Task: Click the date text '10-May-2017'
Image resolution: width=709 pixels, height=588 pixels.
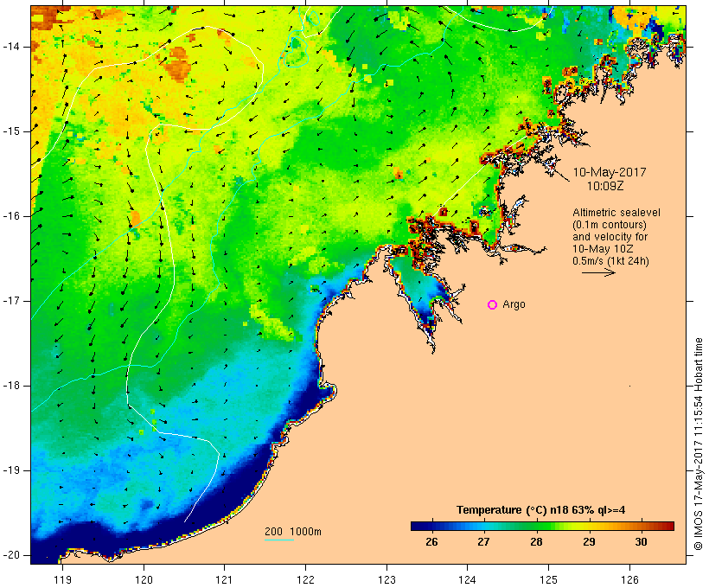Action: coord(610,172)
